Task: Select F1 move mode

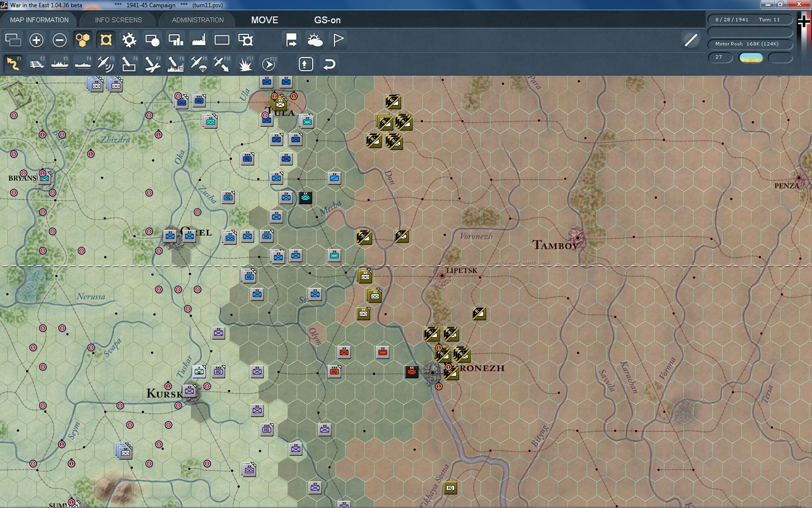Action: 13,64
